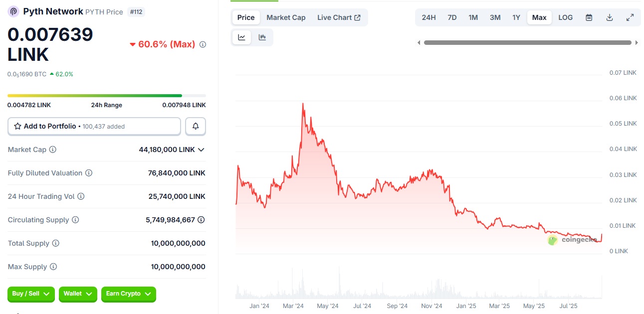Image resolution: width=644 pixels, height=314 pixels.
Task: Open Buy / Sell dropdown
Action: [31, 294]
